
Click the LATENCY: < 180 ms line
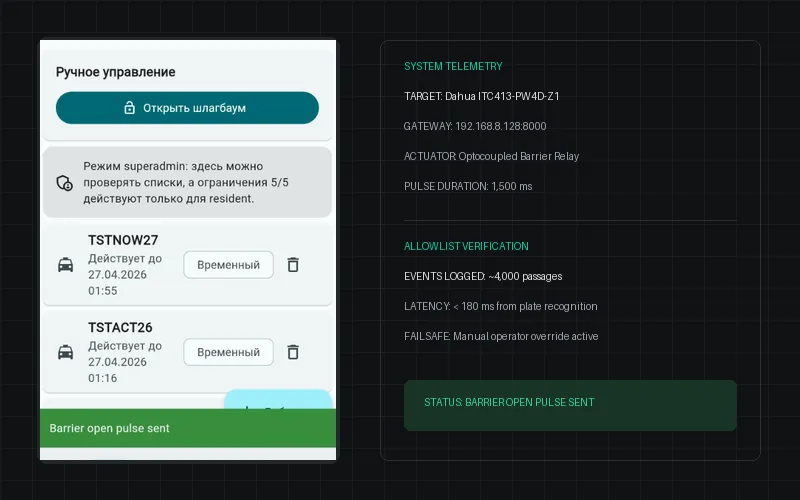(x=501, y=306)
